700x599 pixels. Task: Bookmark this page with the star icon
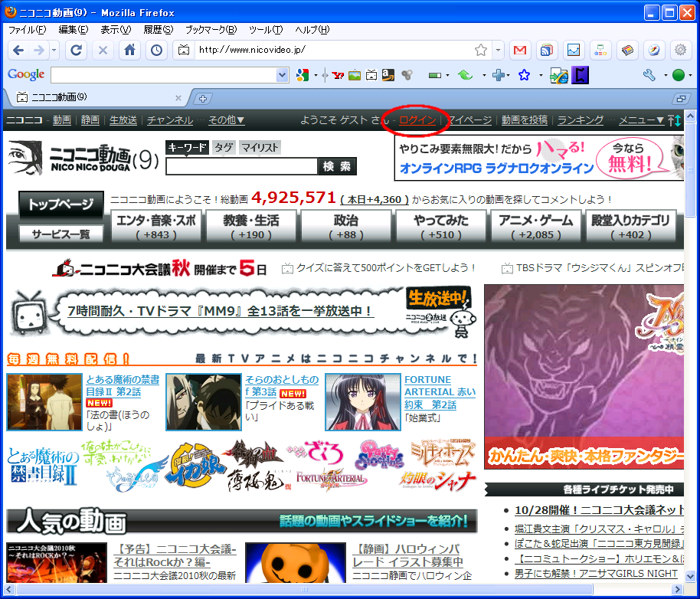[x=480, y=51]
